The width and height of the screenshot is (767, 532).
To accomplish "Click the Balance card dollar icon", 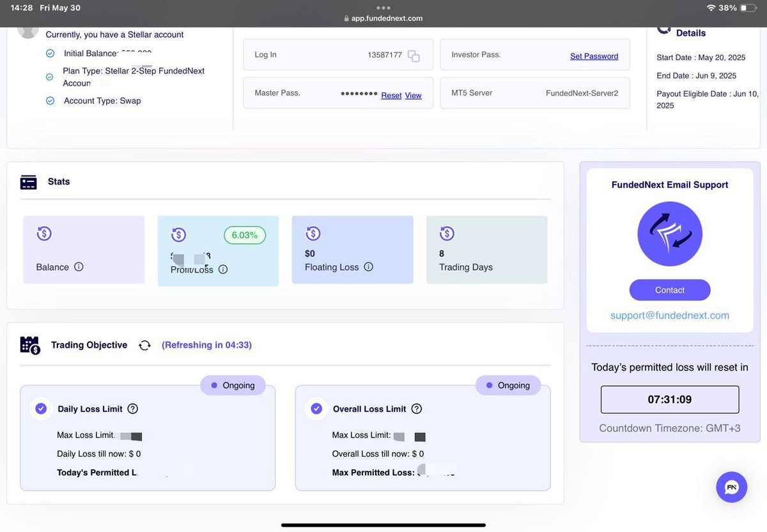I will click(x=44, y=234).
